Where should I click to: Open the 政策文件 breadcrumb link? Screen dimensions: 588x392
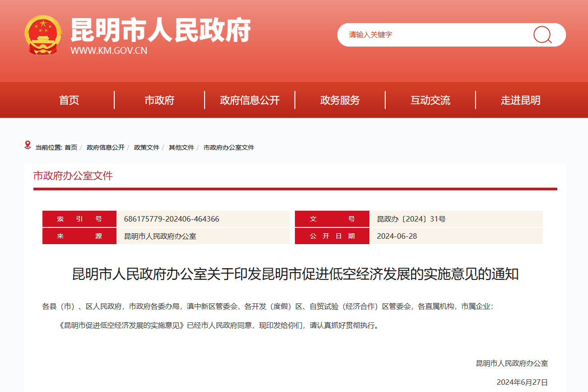(147, 147)
